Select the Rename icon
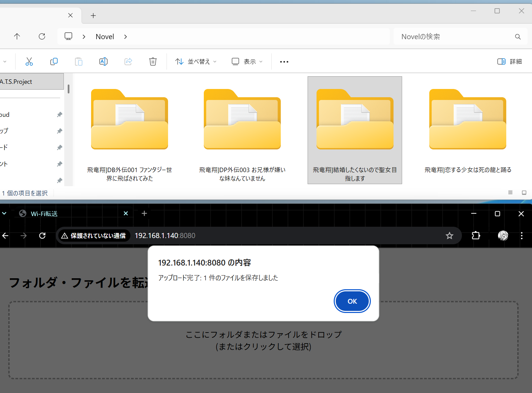Image resolution: width=532 pixels, height=393 pixels. pos(103,61)
